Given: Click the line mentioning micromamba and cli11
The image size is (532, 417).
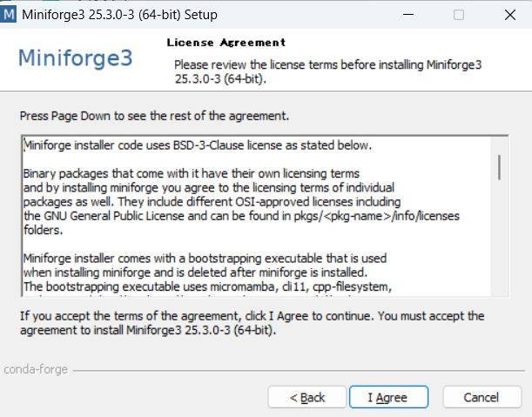Looking at the screenshot, I should pos(207,286).
